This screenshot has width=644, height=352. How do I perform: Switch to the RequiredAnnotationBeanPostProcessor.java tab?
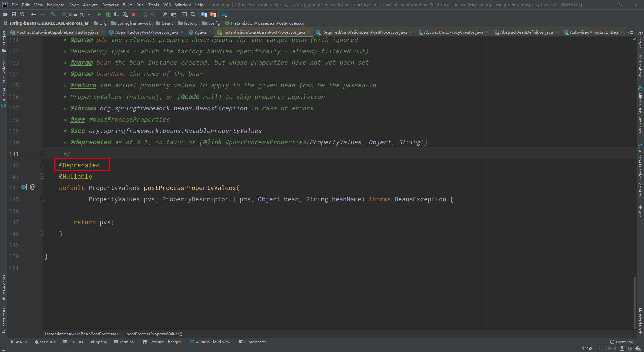click(x=364, y=32)
